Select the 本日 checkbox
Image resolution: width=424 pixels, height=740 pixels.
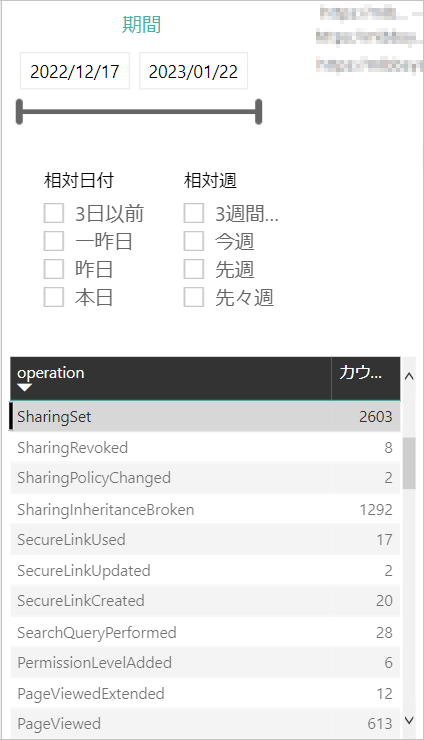coord(54,297)
